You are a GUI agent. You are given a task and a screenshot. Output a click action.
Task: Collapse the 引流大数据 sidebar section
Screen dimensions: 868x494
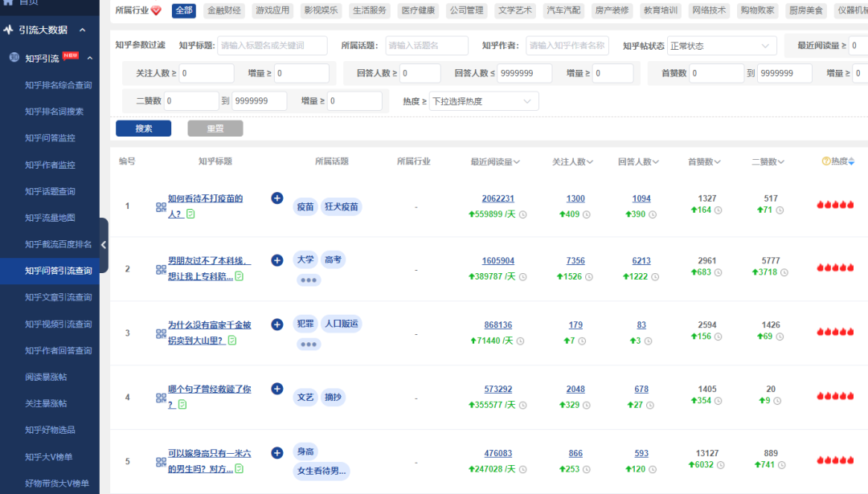point(83,30)
